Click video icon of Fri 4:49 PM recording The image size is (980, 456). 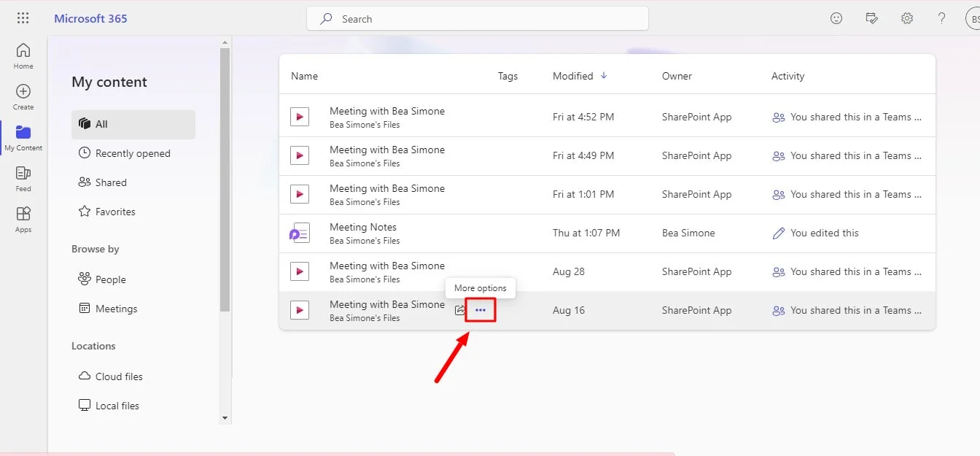pyautogui.click(x=300, y=155)
